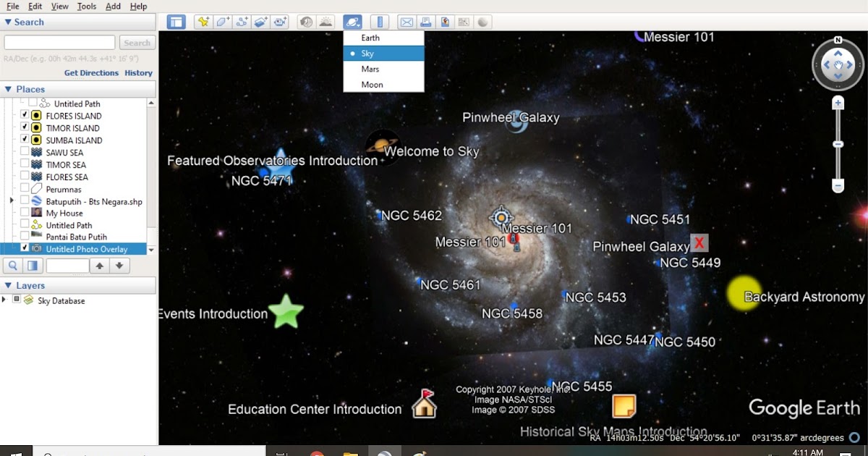The width and height of the screenshot is (868, 456).
Task: Open the Tools menu
Action: tap(86, 6)
